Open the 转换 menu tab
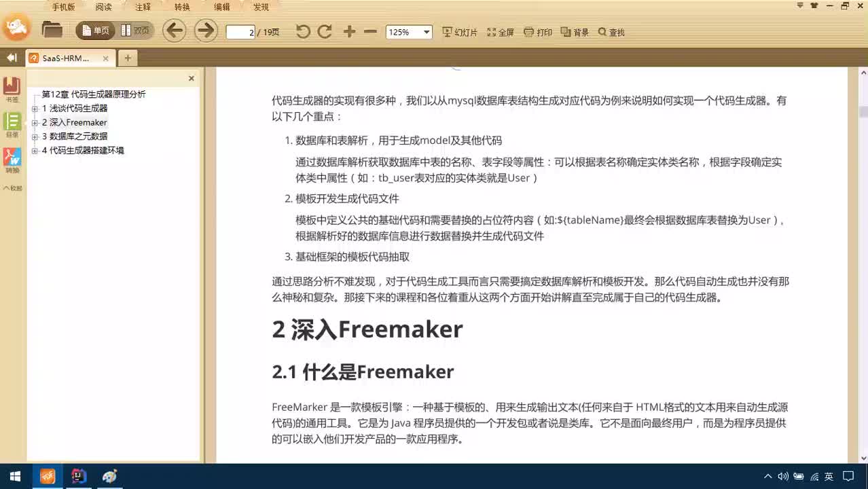This screenshot has width=868, height=489. (x=182, y=7)
